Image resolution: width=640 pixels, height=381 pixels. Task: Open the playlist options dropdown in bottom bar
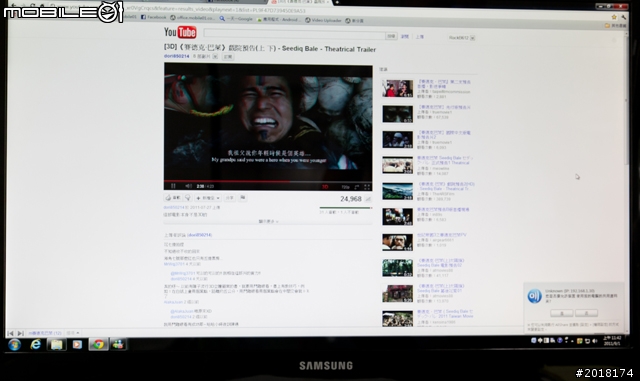pyautogui.click(x=73, y=333)
